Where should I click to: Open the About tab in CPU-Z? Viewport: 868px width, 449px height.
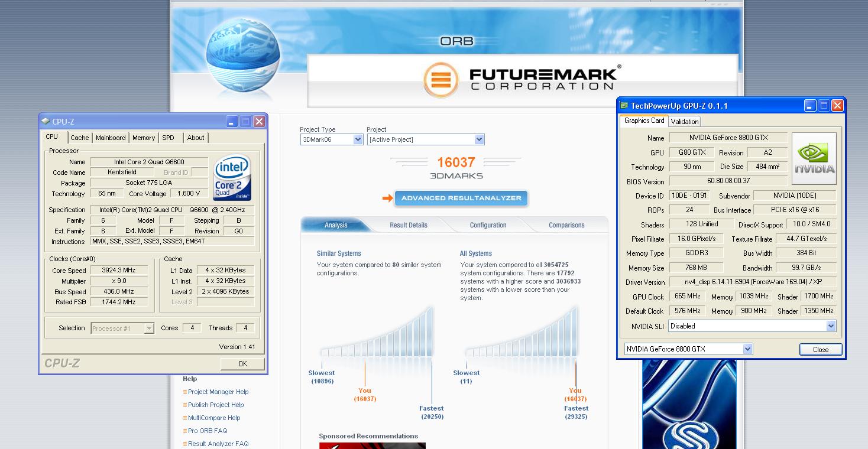196,138
